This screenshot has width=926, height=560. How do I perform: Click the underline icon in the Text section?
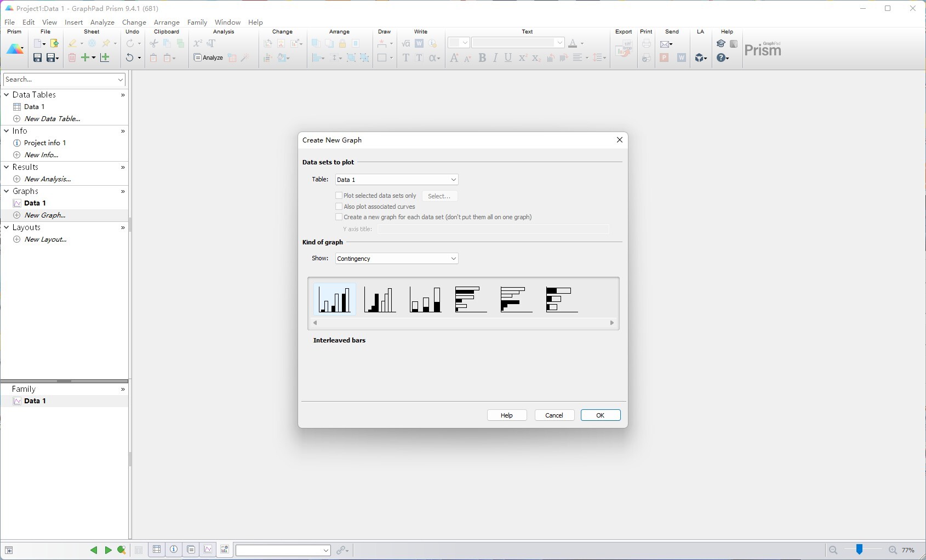[x=508, y=58]
